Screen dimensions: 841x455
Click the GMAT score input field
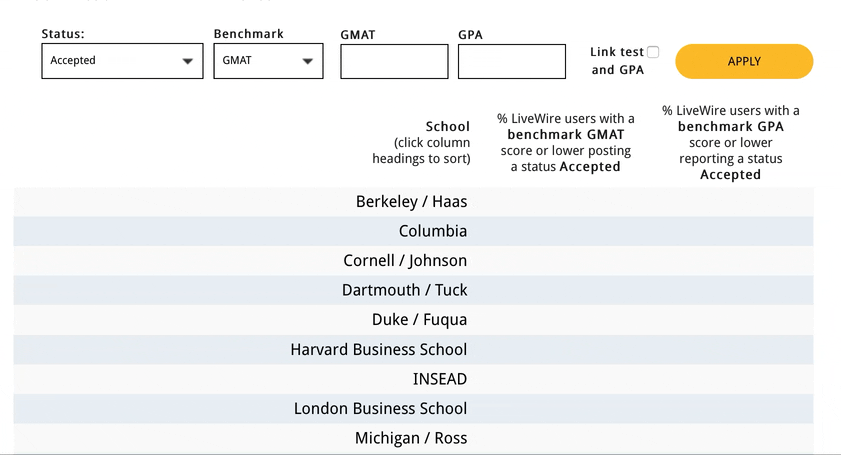click(394, 61)
